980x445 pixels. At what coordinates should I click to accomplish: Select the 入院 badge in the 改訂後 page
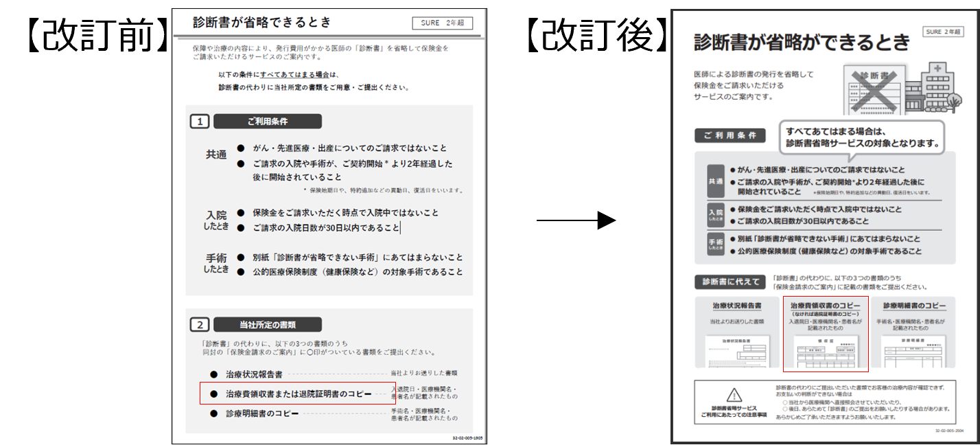(x=716, y=214)
